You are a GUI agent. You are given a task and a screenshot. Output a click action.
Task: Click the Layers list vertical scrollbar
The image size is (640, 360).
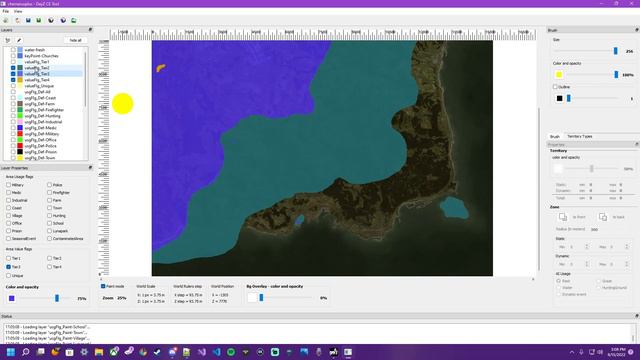point(85,80)
